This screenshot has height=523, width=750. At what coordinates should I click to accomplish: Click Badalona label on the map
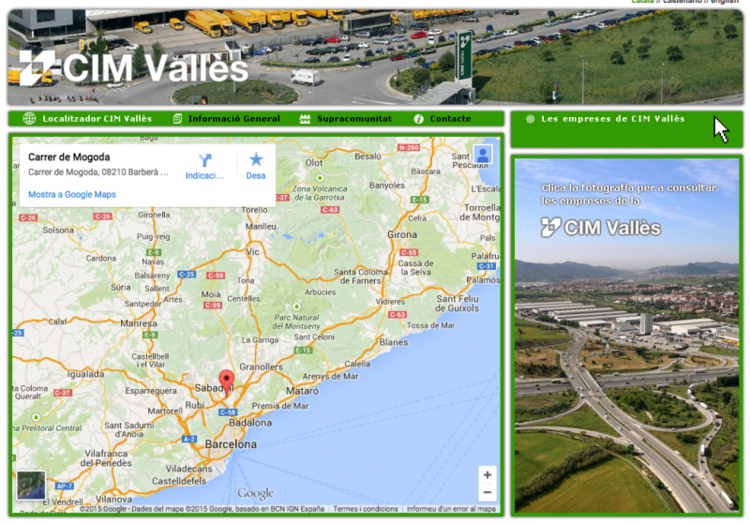pos(250,423)
